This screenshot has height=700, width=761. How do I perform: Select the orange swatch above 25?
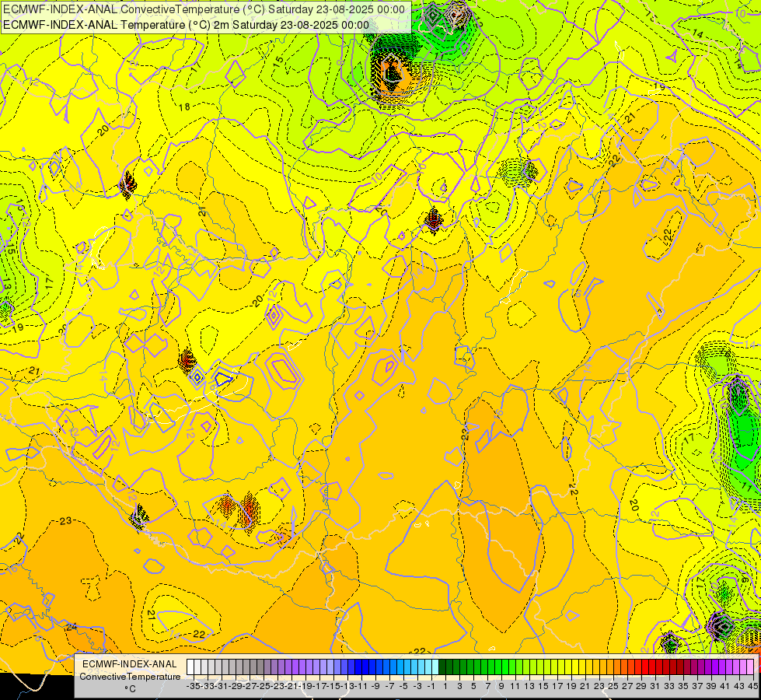(x=610, y=667)
